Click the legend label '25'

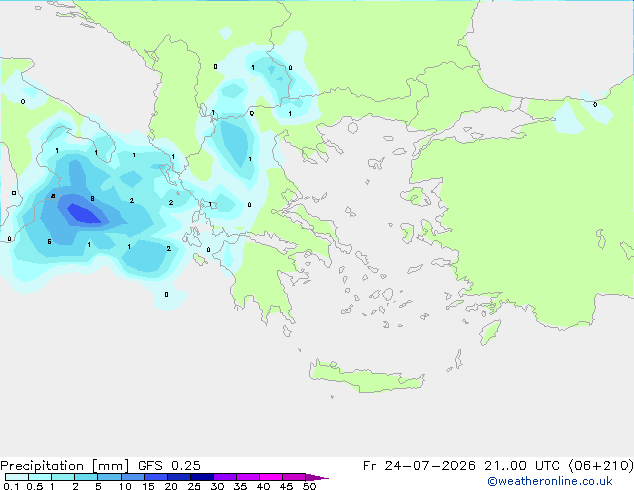[x=194, y=486]
